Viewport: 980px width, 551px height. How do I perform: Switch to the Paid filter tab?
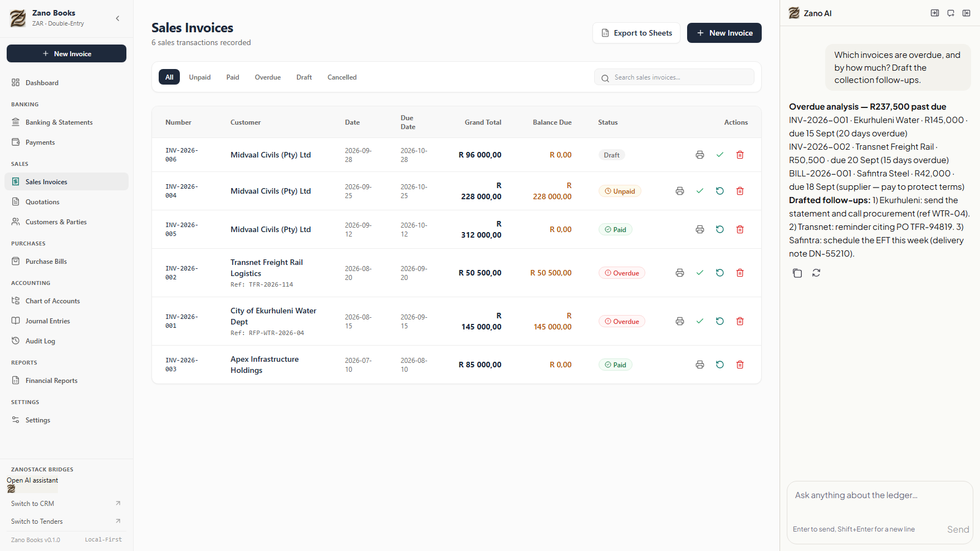(233, 77)
